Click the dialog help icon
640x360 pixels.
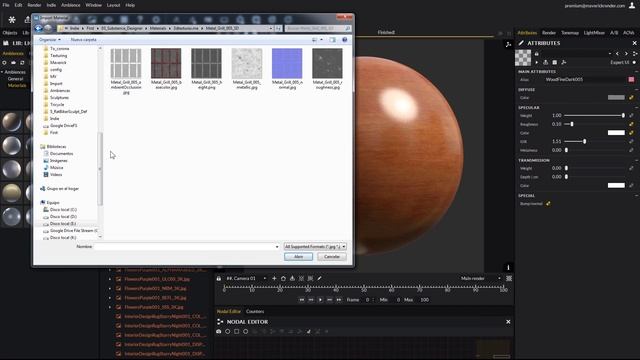click(344, 40)
